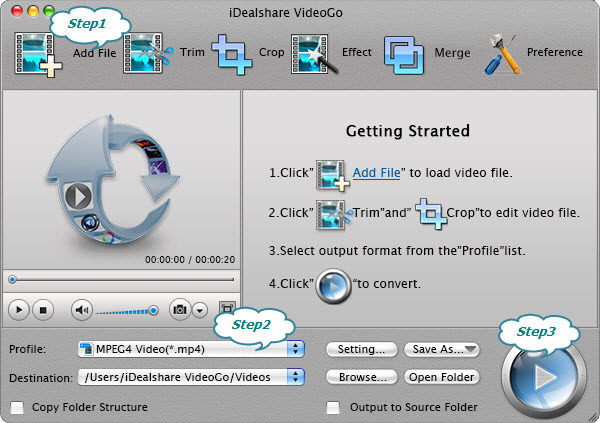This screenshot has width=600, height=423.
Task: Click the Trim label in toolbar
Action: 192,52
